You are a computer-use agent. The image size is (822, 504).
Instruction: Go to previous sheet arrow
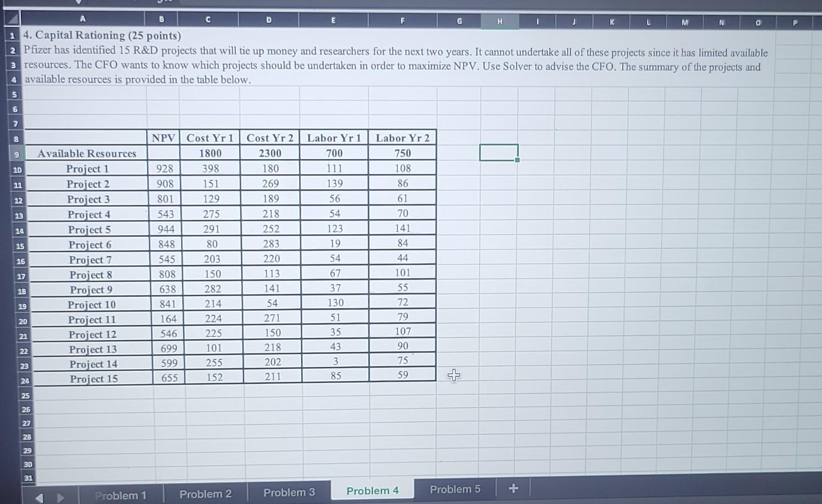tap(40, 497)
